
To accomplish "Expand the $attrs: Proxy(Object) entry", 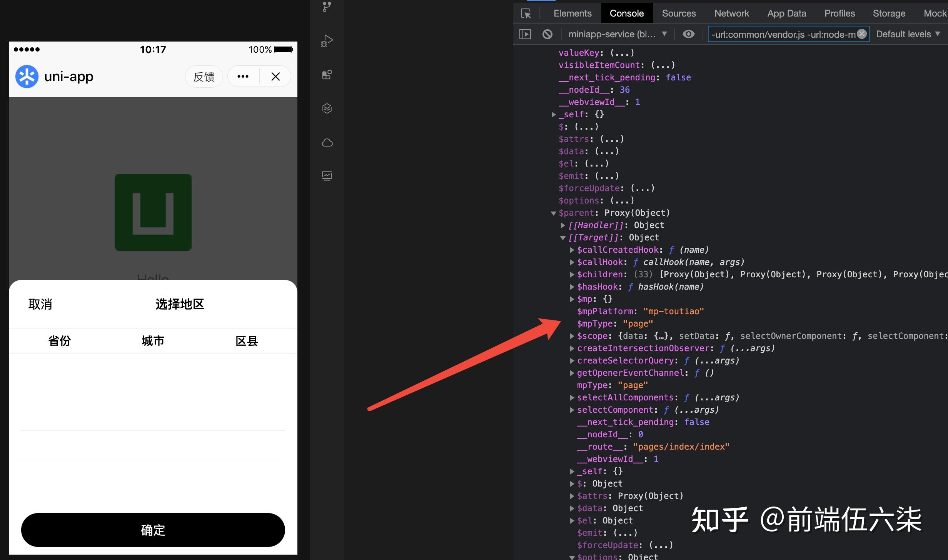I will pyautogui.click(x=572, y=496).
